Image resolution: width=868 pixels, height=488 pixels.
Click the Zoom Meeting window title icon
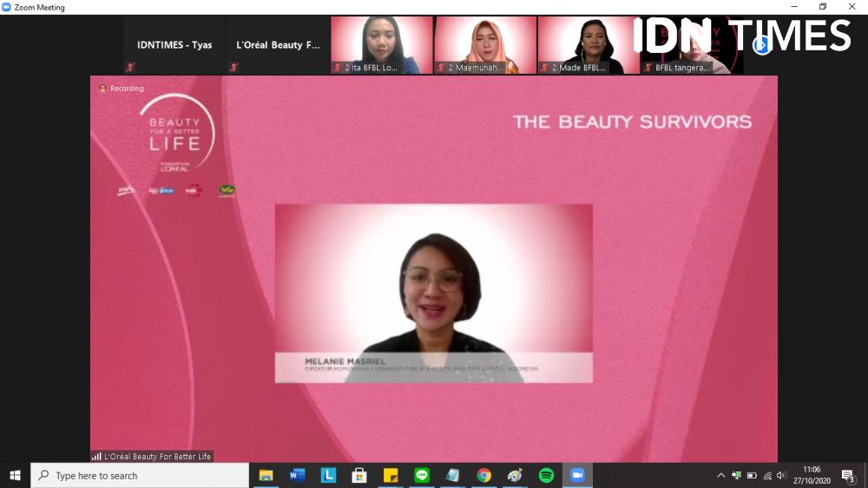(x=6, y=7)
